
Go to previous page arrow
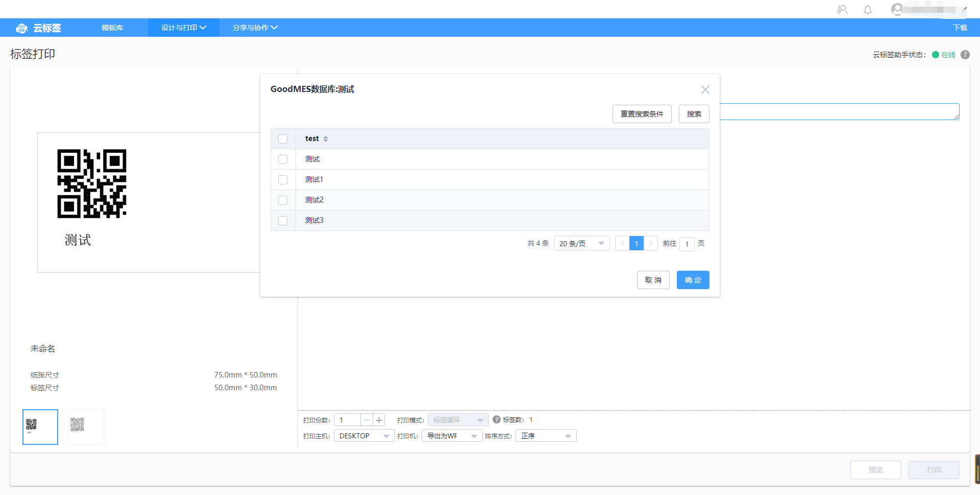click(x=622, y=243)
